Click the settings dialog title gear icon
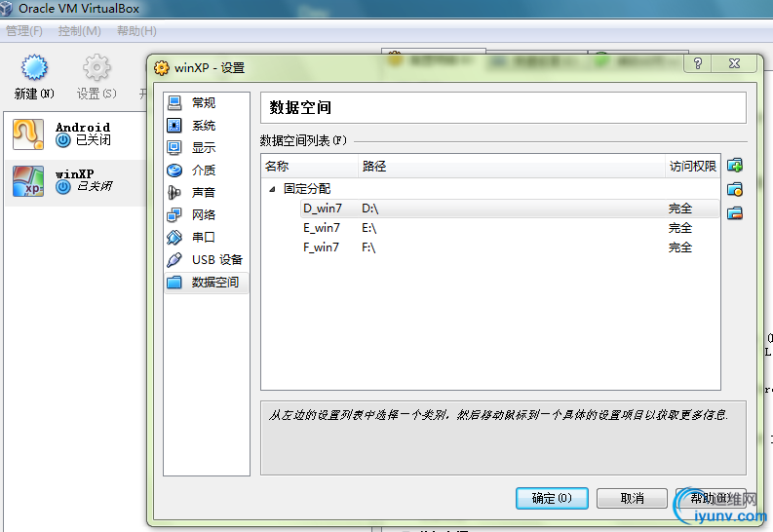Image resolution: width=773 pixels, height=532 pixels. click(161, 67)
